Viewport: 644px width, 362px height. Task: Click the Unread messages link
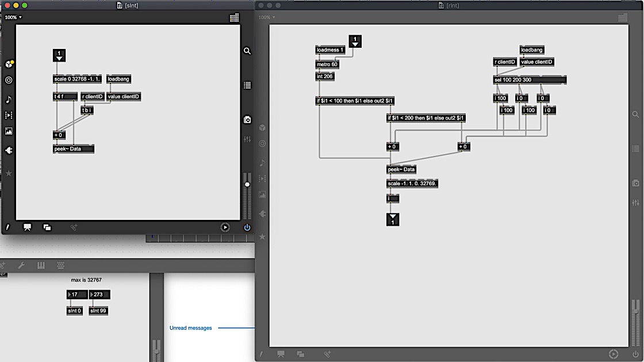coord(190,328)
